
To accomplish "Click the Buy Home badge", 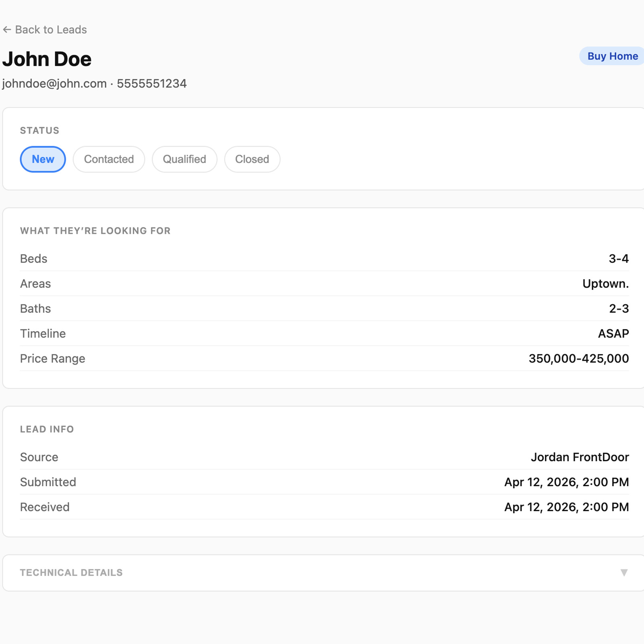I will (x=612, y=56).
